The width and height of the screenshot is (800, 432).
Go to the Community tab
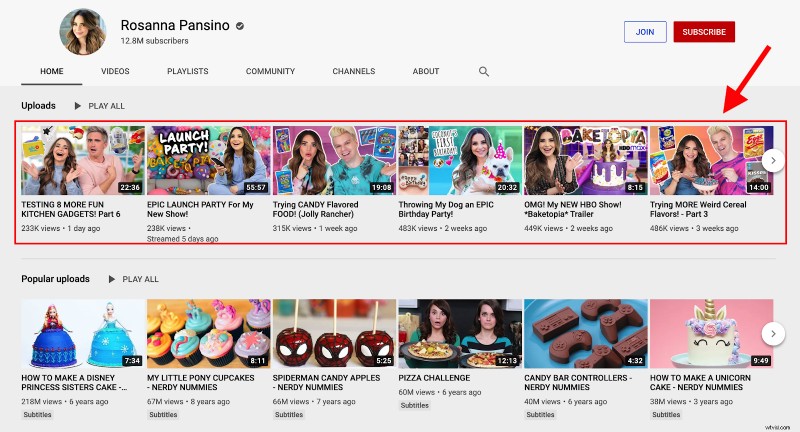(270, 72)
